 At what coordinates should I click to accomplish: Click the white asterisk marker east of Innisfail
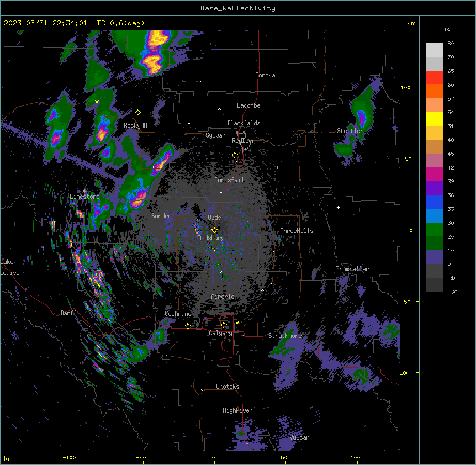coord(277,167)
